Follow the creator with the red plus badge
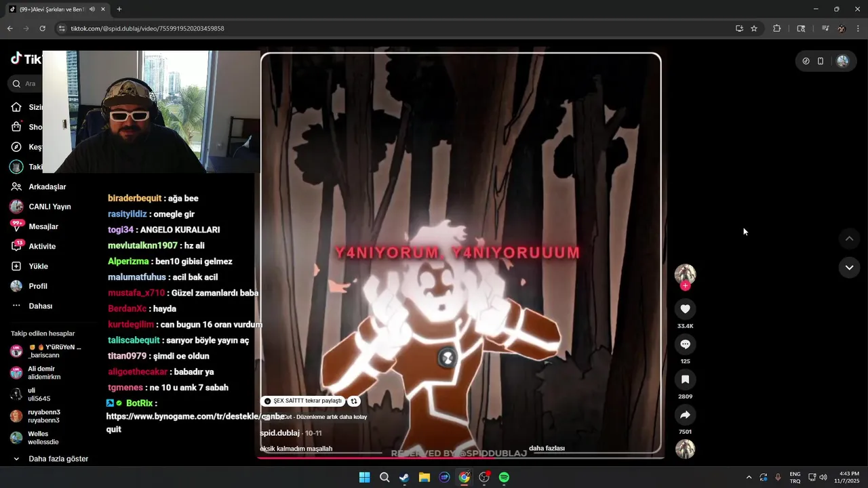 [x=685, y=286]
